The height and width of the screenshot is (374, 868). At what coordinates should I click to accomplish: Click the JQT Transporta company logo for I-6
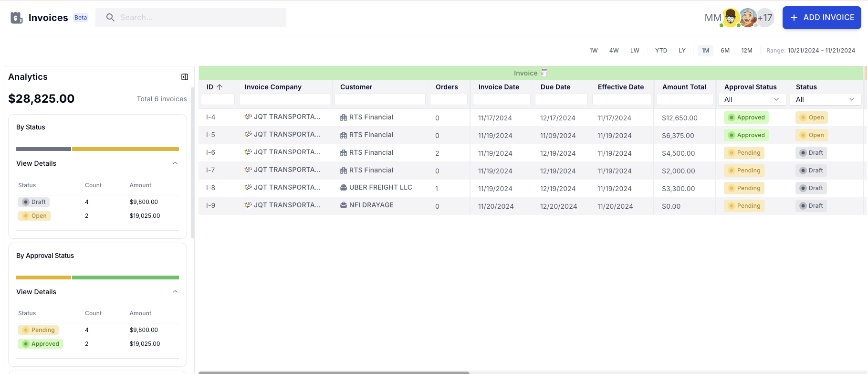pos(248,152)
